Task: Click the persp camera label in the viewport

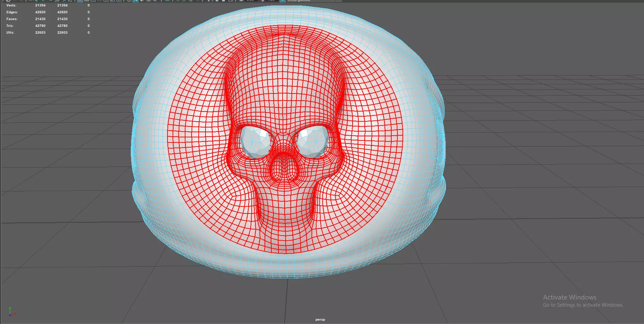Action: [320, 320]
